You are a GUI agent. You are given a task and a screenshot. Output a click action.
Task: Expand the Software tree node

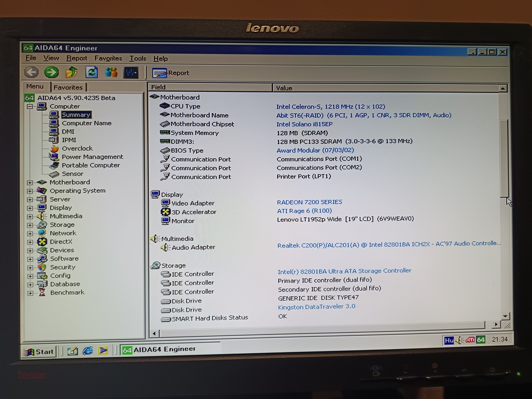coord(30,259)
